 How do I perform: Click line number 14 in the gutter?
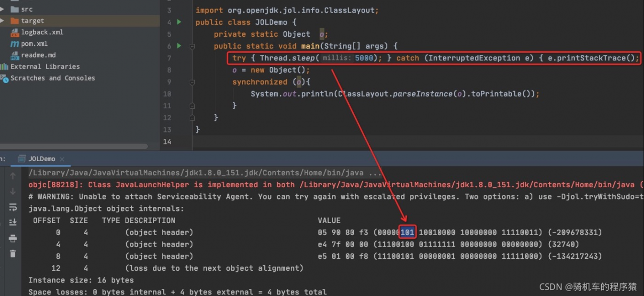(x=168, y=141)
